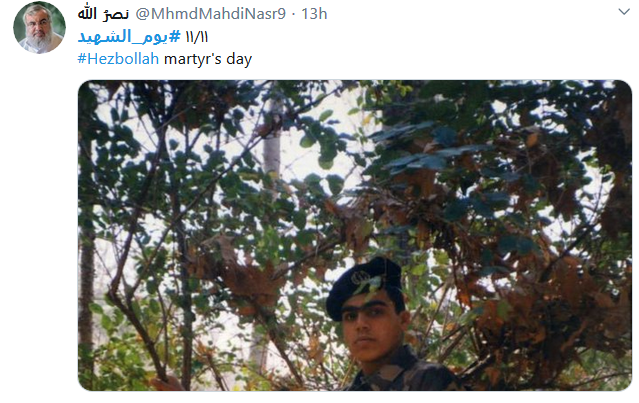Click the ١١/١١ date text in tweet
639x403 pixels.
tap(196, 37)
